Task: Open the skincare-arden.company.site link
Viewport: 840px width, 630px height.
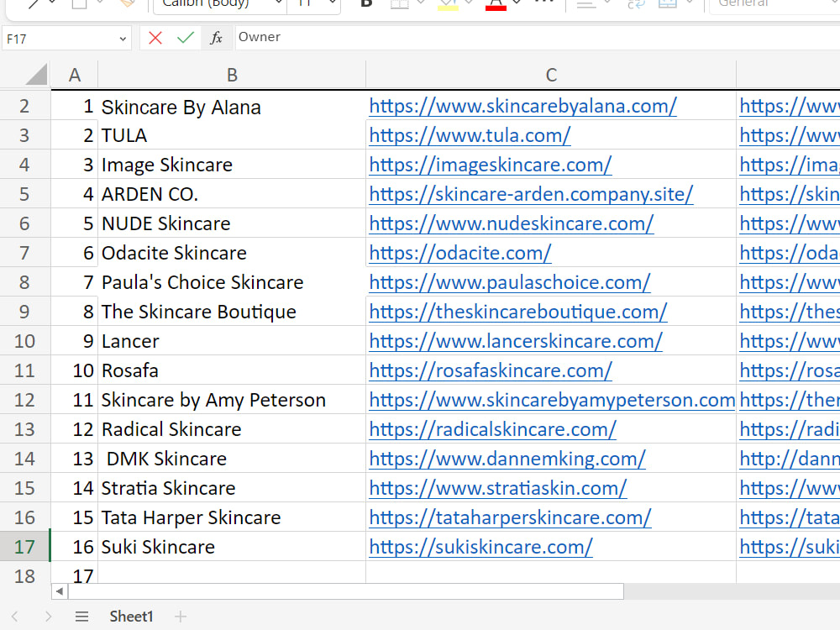Action: click(x=531, y=194)
